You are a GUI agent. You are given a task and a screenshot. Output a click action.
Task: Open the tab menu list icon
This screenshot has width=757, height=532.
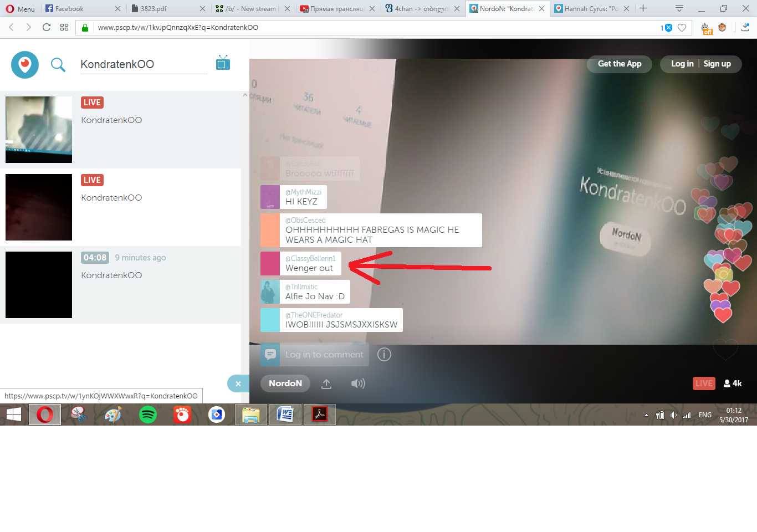[679, 8]
